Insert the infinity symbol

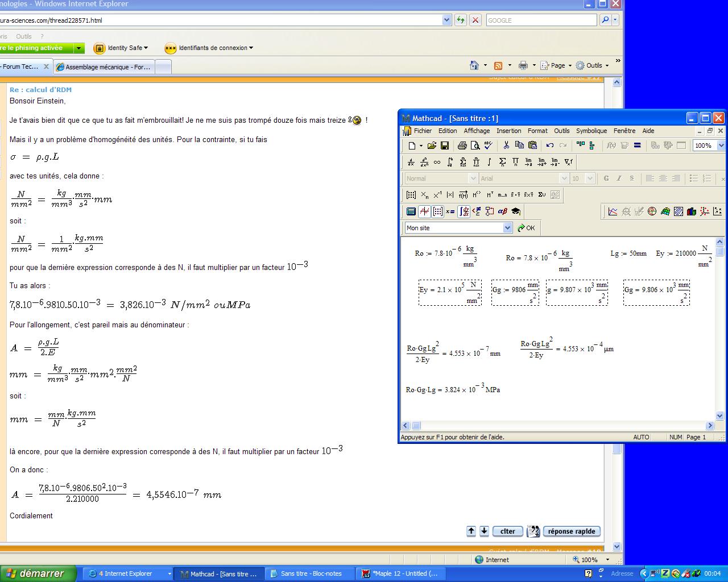click(437, 162)
